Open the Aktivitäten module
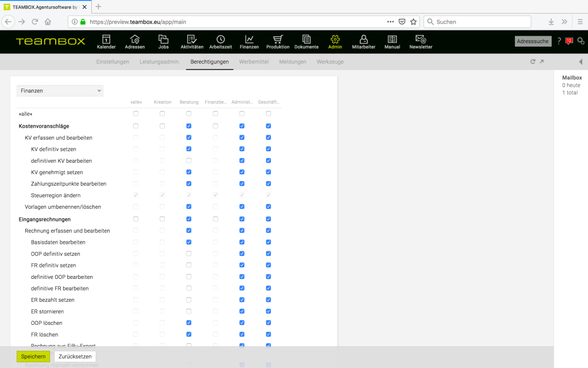 (192, 41)
